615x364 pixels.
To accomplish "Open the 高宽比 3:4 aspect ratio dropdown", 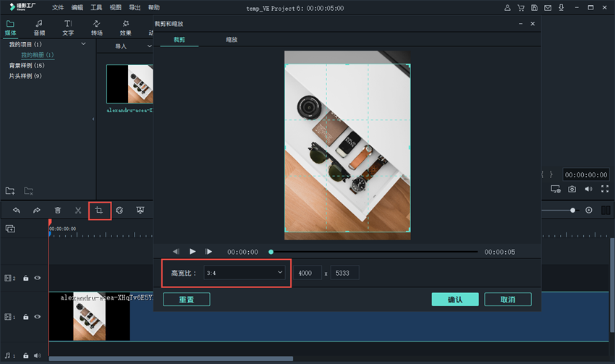I will click(245, 273).
